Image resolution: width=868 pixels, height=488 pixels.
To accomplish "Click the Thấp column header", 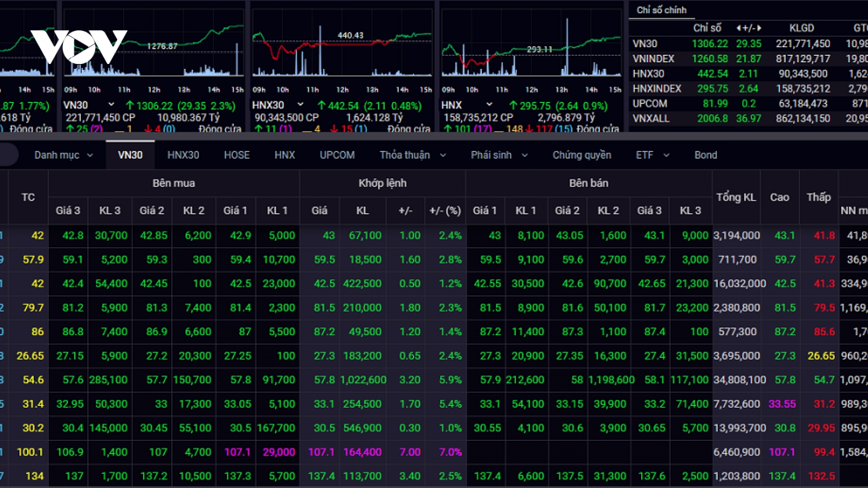I will click(819, 197).
